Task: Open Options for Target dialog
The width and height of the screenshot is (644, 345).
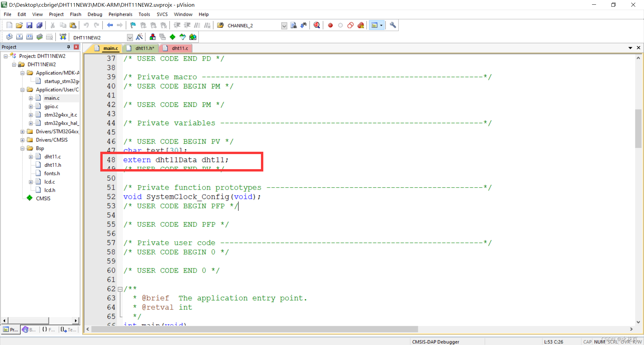Action: [140, 37]
